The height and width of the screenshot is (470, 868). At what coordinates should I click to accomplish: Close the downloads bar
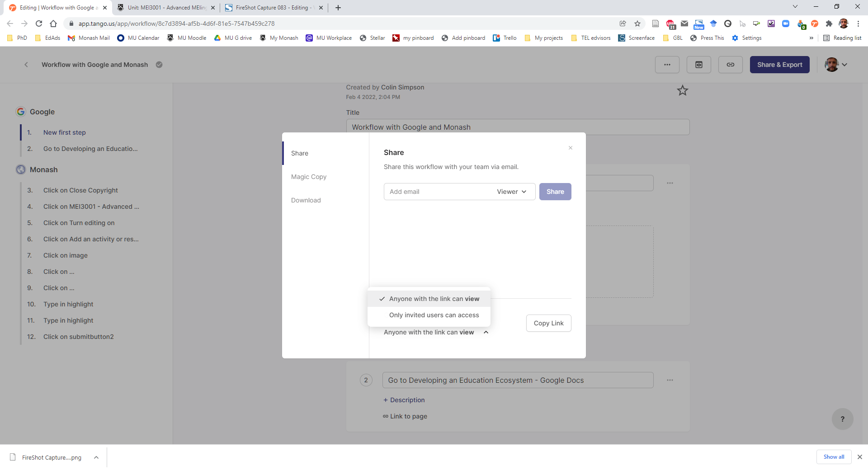[x=860, y=457]
